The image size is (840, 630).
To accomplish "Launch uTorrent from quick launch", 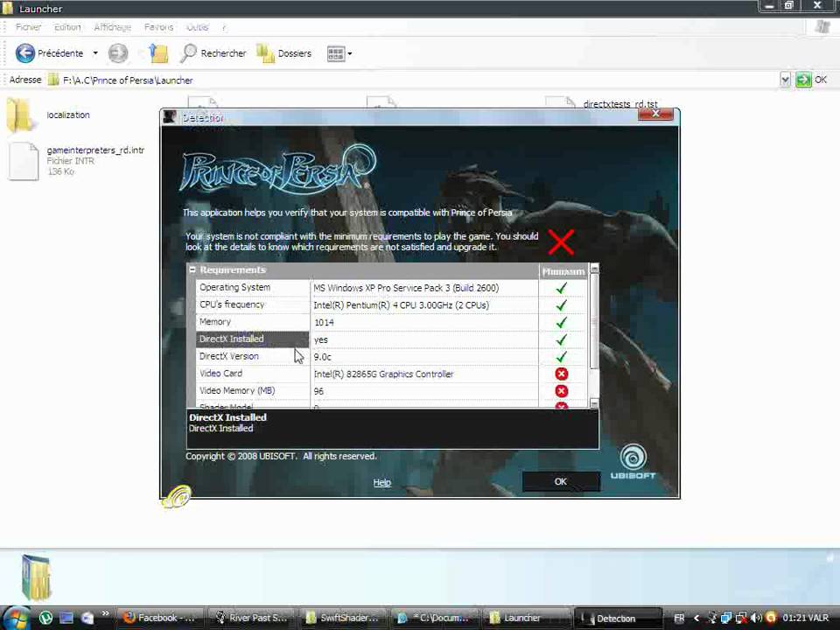I will (45, 618).
